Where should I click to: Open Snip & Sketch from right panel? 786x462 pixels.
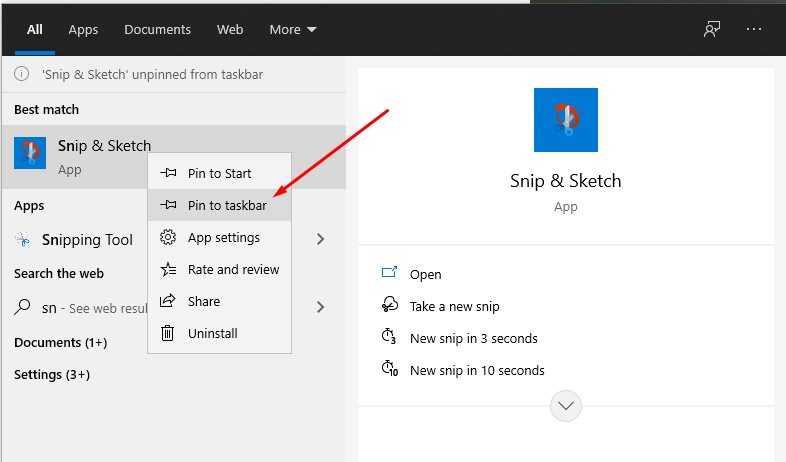tap(425, 274)
